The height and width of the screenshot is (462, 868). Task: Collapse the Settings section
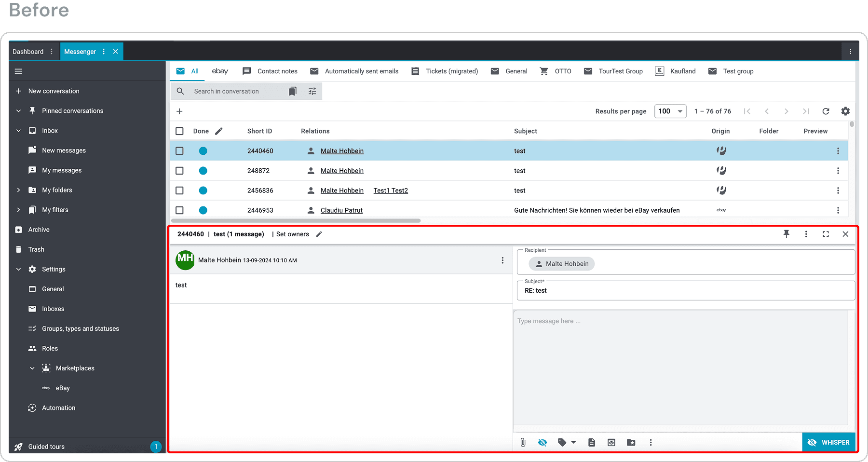coord(18,269)
